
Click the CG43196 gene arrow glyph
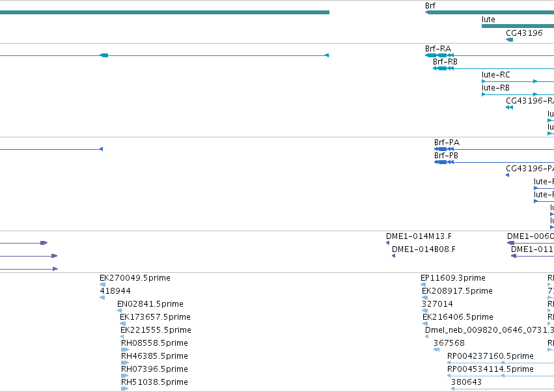click(x=510, y=40)
